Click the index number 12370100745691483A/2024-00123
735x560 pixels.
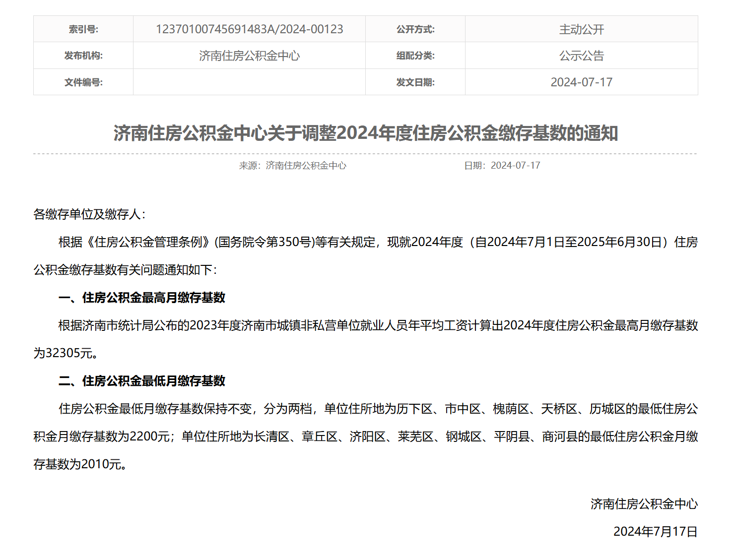coord(249,29)
